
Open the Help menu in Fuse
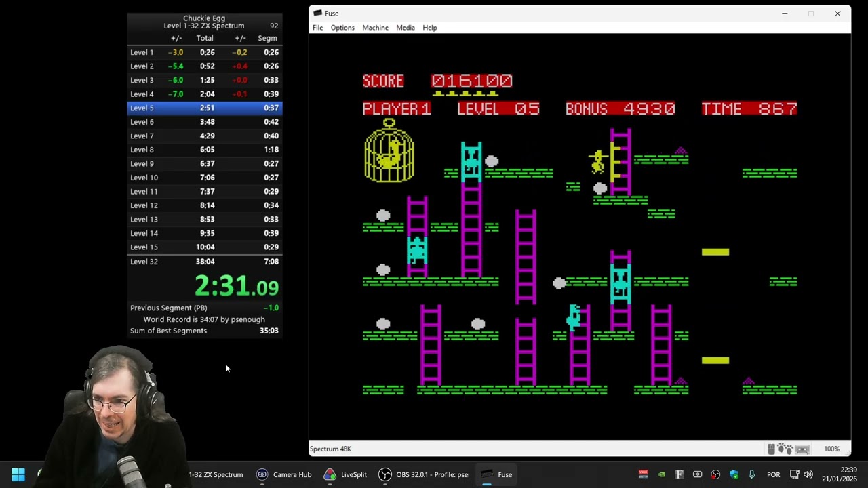pyautogui.click(x=430, y=28)
